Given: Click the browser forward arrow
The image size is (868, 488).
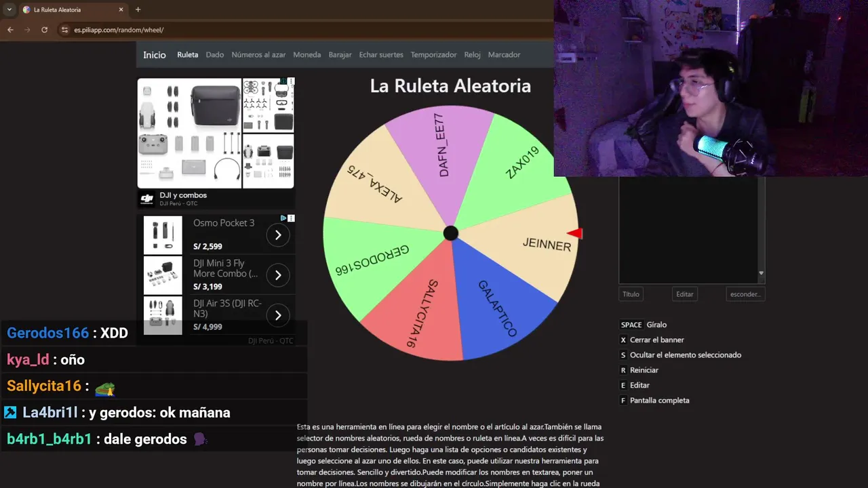Looking at the screenshot, I should [27, 30].
